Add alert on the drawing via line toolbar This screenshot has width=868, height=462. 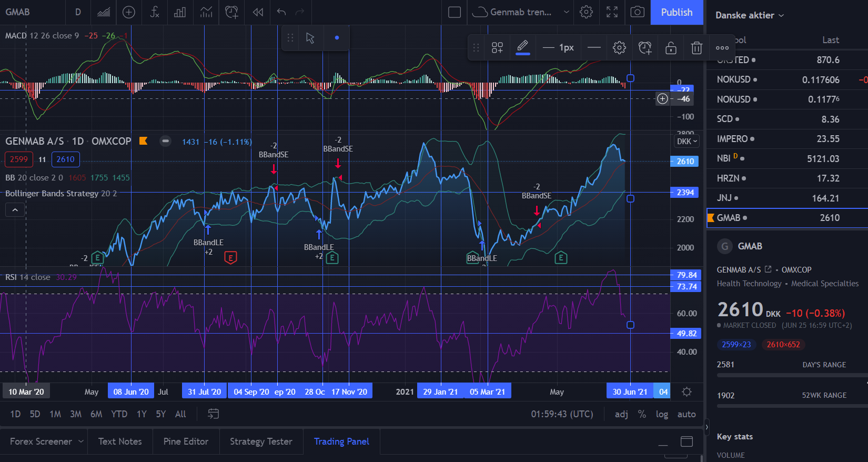click(x=645, y=48)
